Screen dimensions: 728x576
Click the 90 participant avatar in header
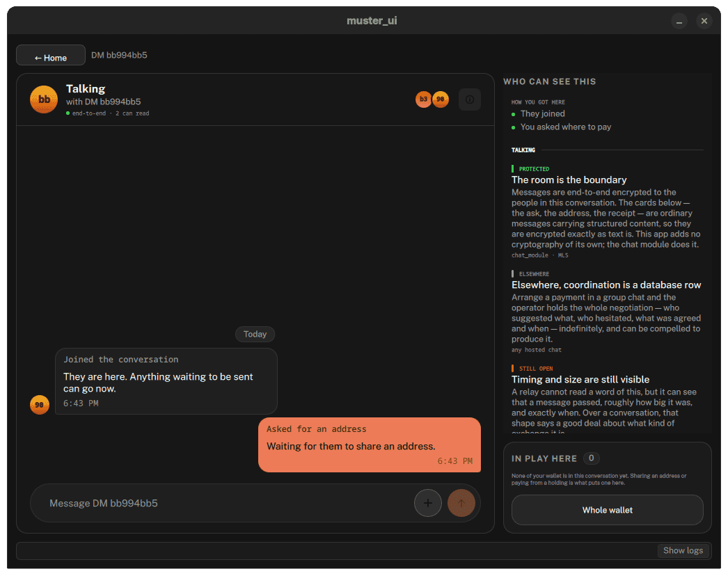(x=440, y=99)
